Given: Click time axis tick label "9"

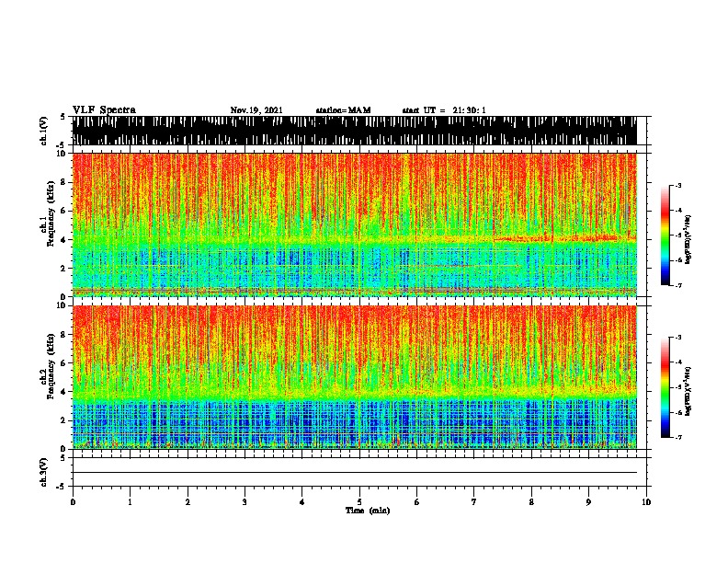Looking at the screenshot, I should (588, 502).
